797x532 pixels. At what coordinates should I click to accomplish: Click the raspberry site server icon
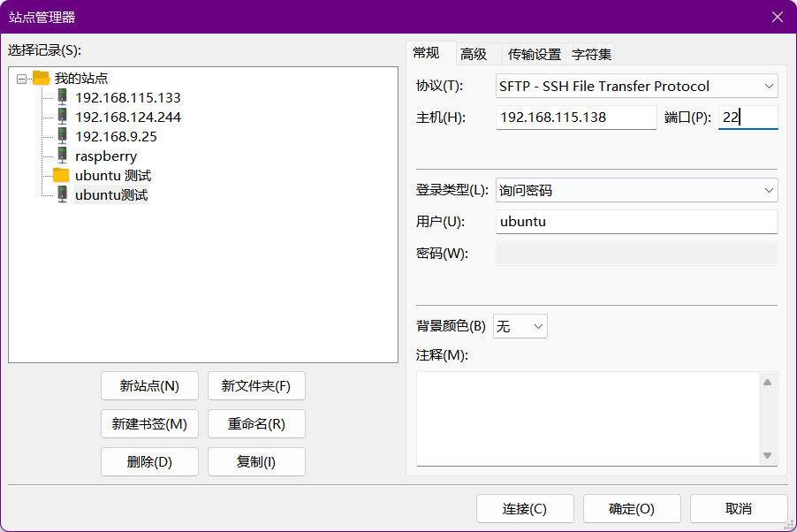point(62,156)
